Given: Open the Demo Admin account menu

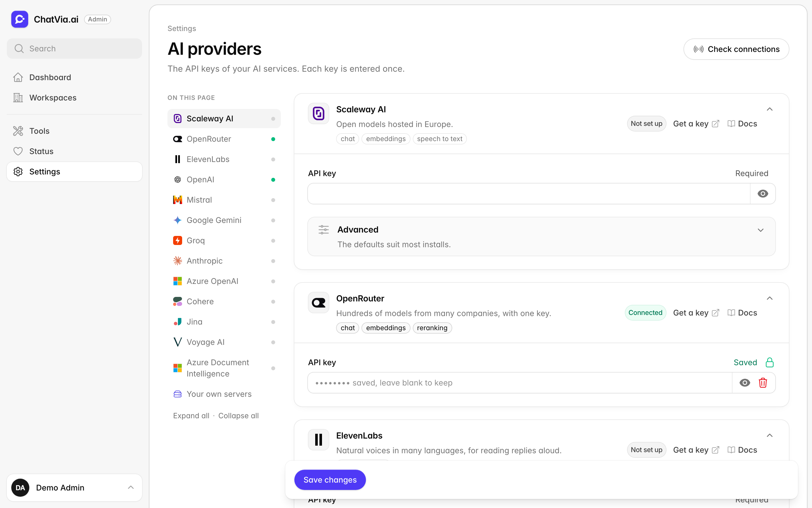Looking at the screenshot, I should [74, 487].
